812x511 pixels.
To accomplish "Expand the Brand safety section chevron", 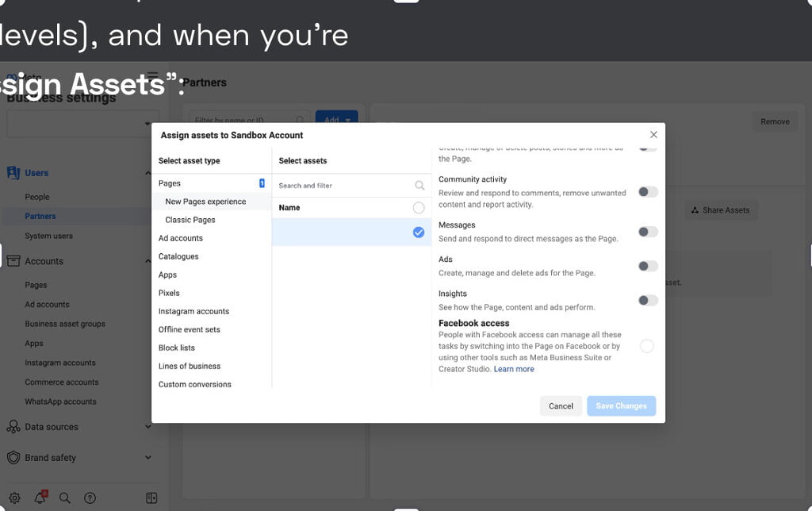I will click(147, 458).
